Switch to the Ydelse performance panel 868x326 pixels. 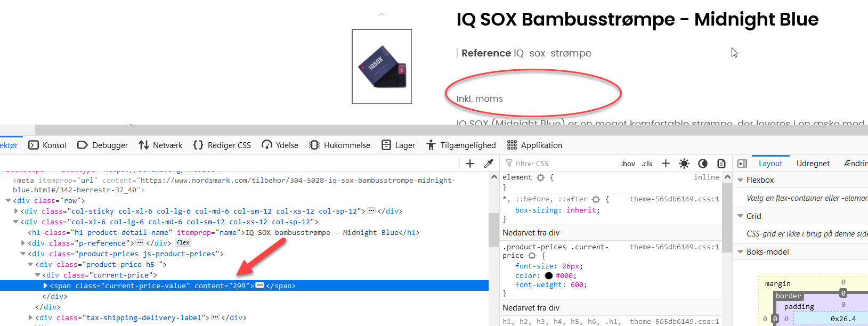[280, 145]
